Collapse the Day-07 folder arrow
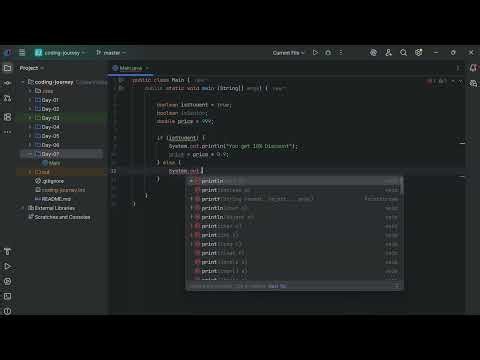The image size is (480, 360). coord(30,154)
